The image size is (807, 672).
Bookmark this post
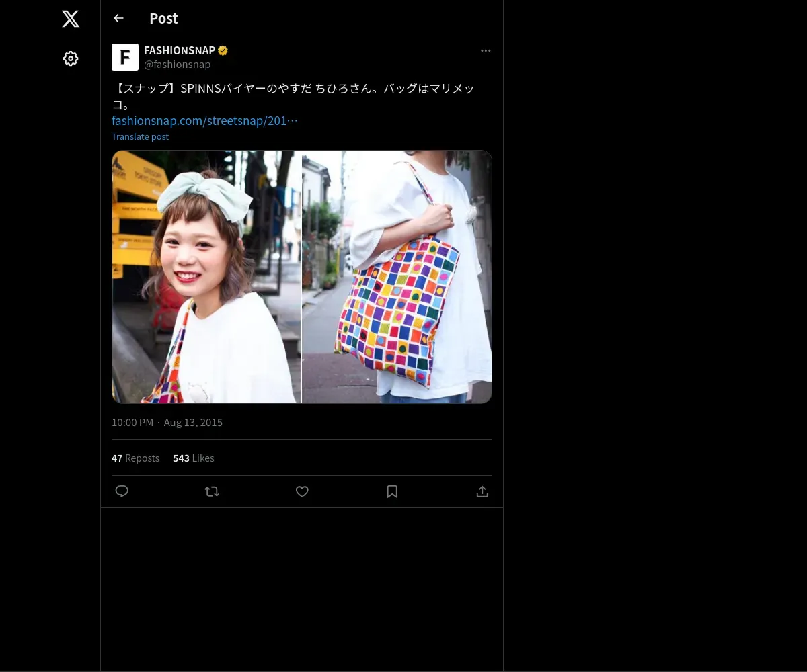point(392,491)
